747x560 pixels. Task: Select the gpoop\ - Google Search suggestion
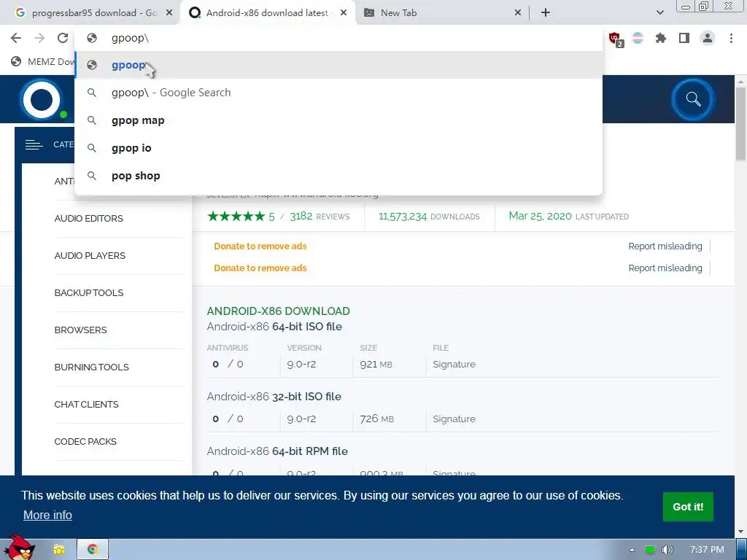point(338,93)
